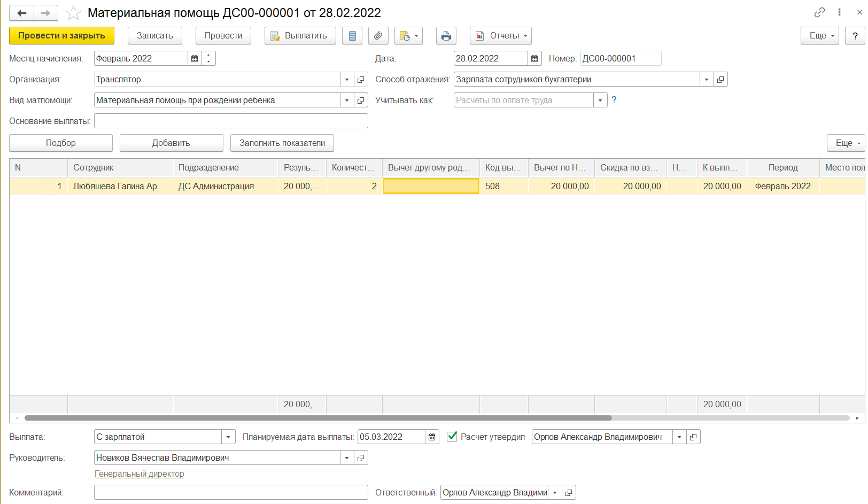Image resolution: width=868 pixels, height=504 pixels.
Task: Follow the Генеральный директор link
Action: tap(139, 474)
